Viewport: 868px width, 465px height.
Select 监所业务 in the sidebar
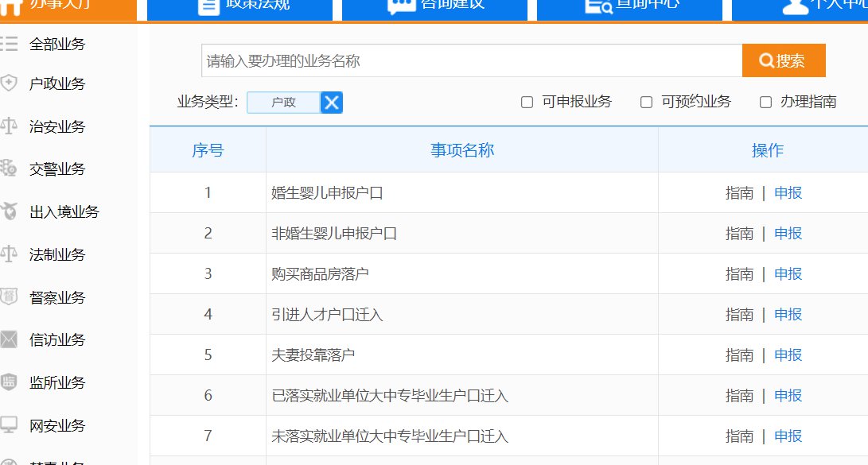57,382
